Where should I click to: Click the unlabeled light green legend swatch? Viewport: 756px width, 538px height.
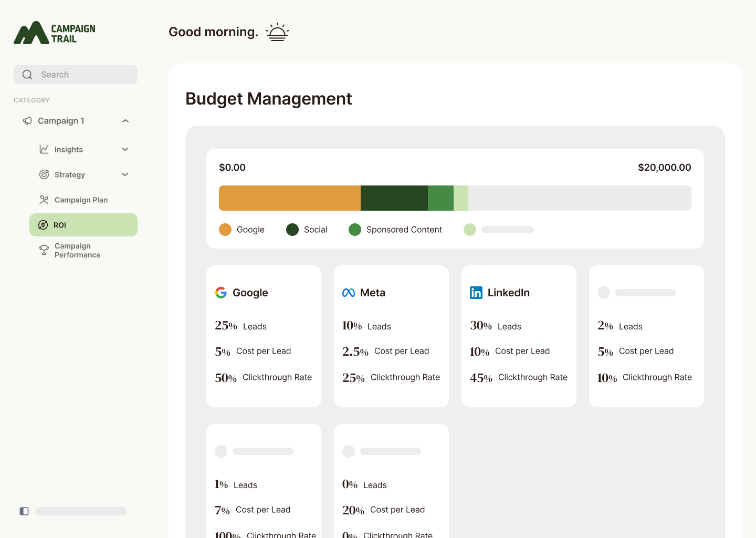[470, 230]
